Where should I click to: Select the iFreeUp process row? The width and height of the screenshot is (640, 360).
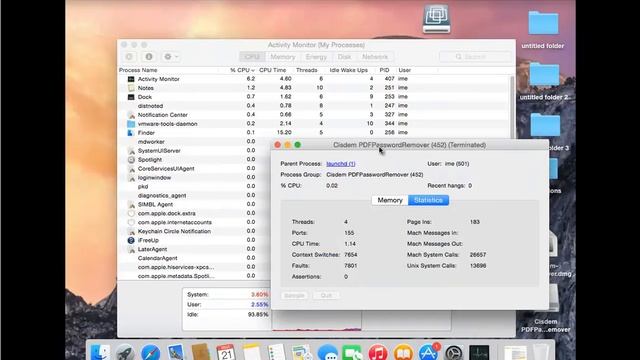click(x=194, y=240)
